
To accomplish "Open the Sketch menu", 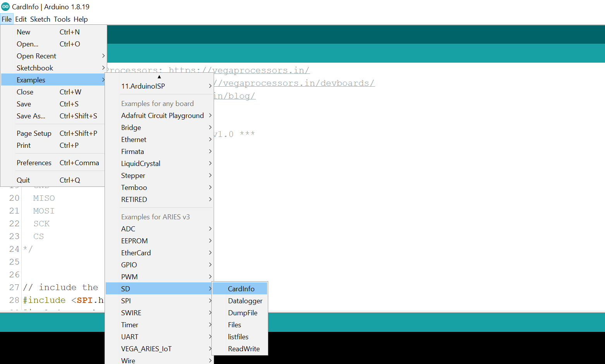I will 40,19.
